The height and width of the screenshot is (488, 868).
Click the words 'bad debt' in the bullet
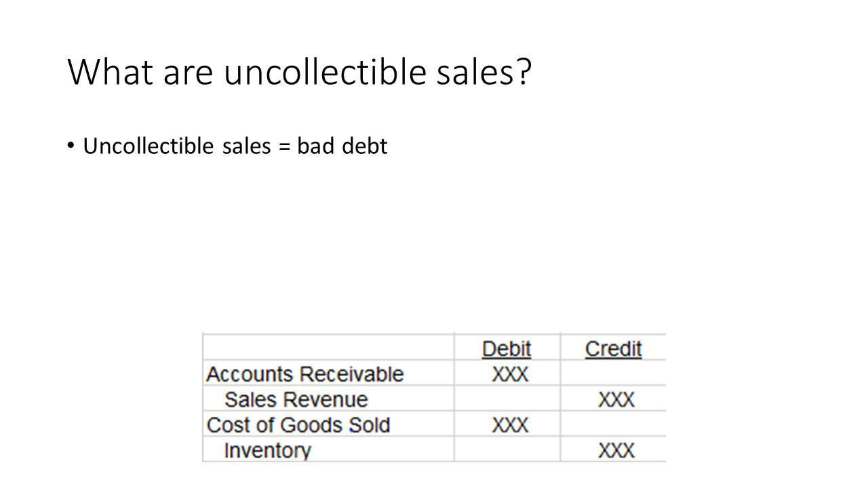pyautogui.click(x=342, y=146)
